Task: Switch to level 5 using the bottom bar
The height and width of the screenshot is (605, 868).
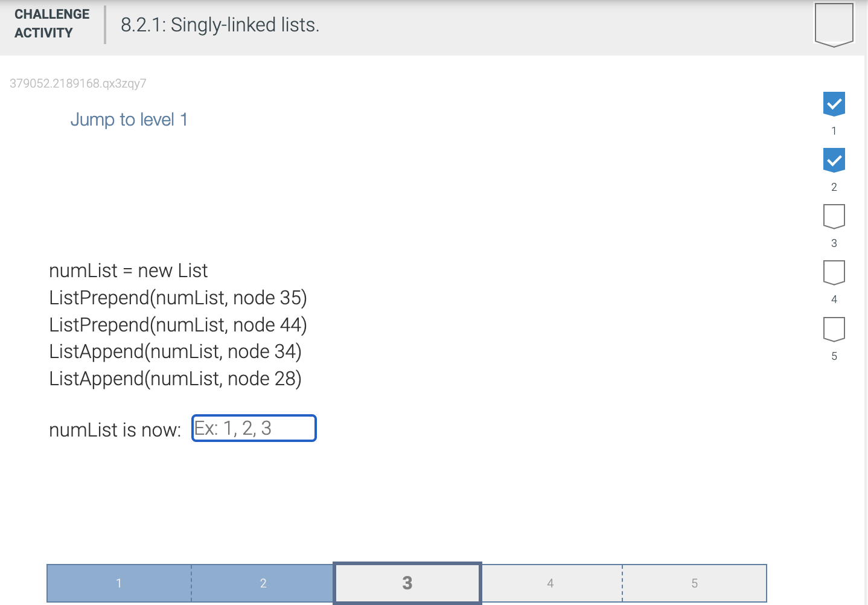Action: [x=694, y=583]
